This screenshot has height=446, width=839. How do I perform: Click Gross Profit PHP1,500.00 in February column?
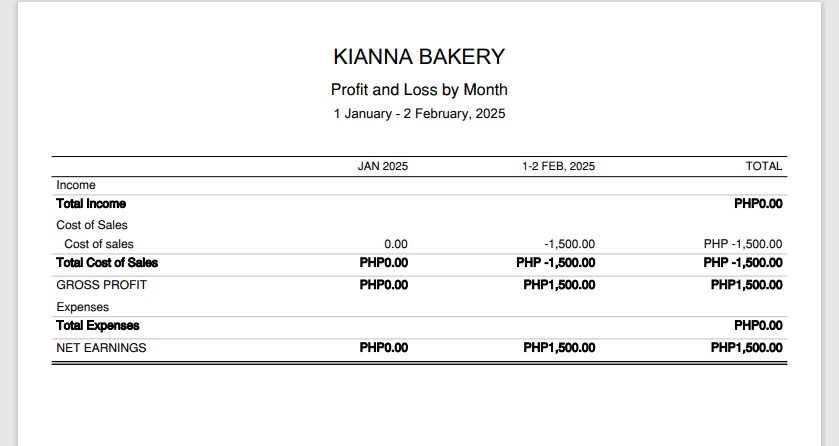559,285
